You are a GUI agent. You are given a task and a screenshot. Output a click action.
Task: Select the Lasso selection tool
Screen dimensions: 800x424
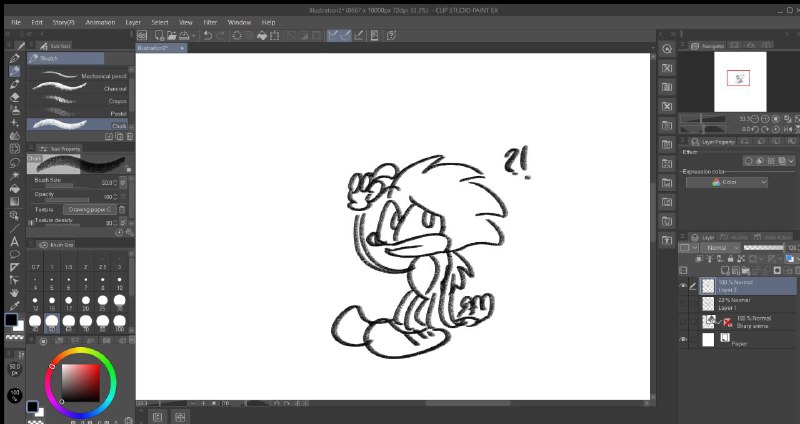[14, 163]
